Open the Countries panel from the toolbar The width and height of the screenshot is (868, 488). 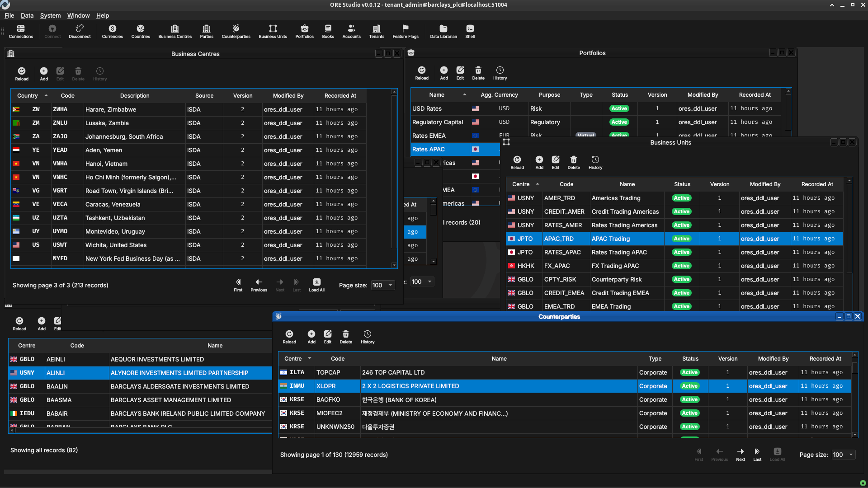tap(140, 31)
